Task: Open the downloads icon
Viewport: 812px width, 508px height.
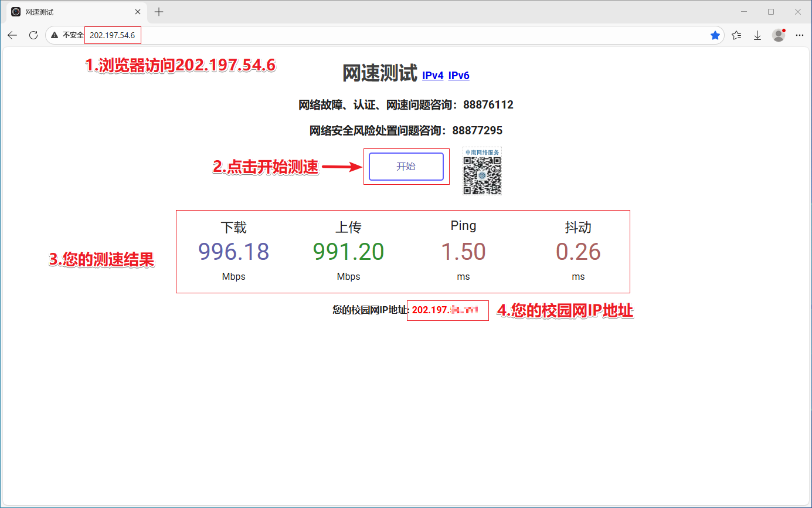Action: 757,35
